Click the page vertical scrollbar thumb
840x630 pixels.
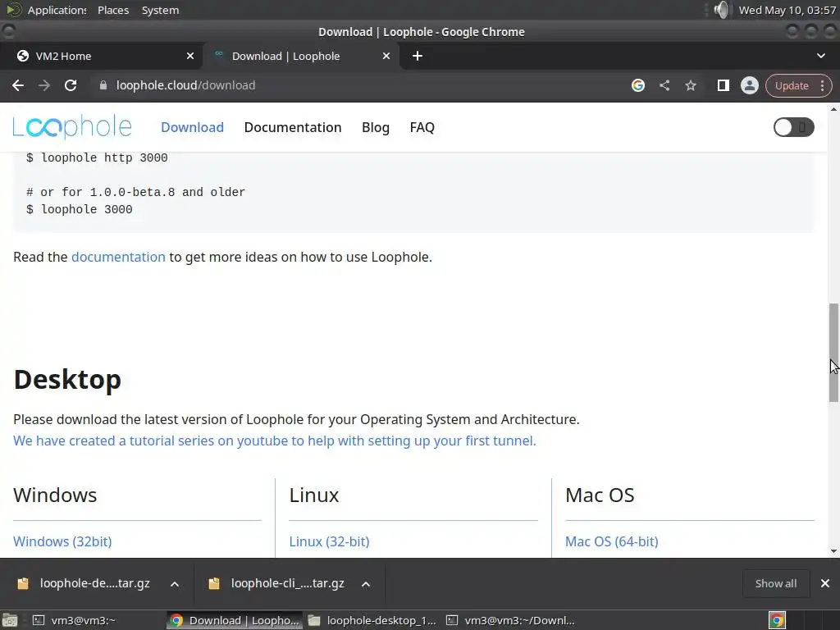(833, 353)
